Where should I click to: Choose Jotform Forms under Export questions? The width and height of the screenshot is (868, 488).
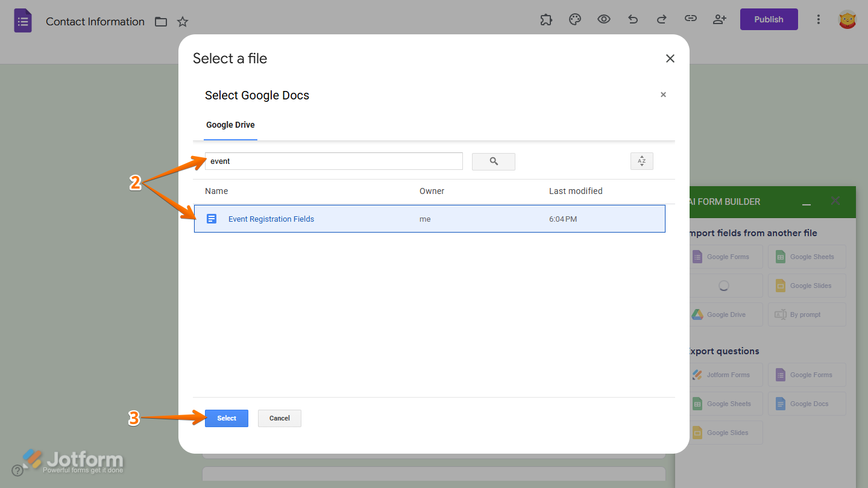pyautogui.click(x=726, y=375)
